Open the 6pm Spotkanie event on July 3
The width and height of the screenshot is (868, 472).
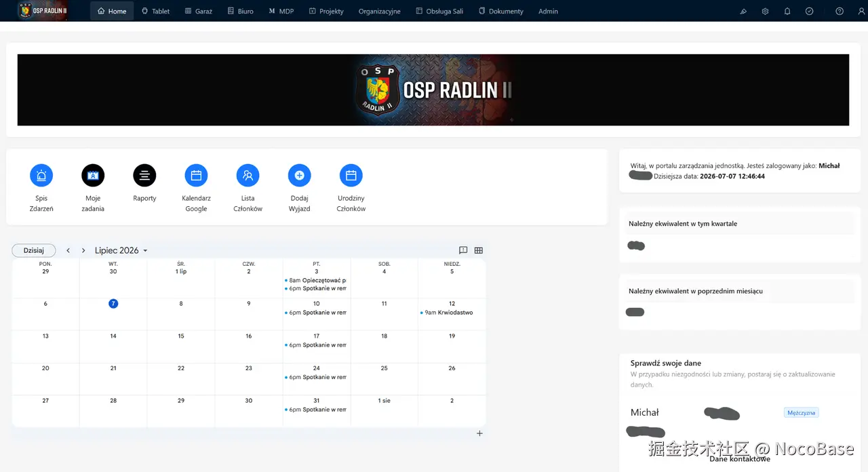316,288
